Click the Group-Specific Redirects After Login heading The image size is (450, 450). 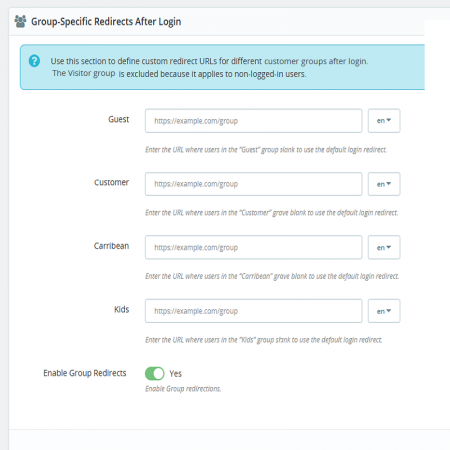106,22
